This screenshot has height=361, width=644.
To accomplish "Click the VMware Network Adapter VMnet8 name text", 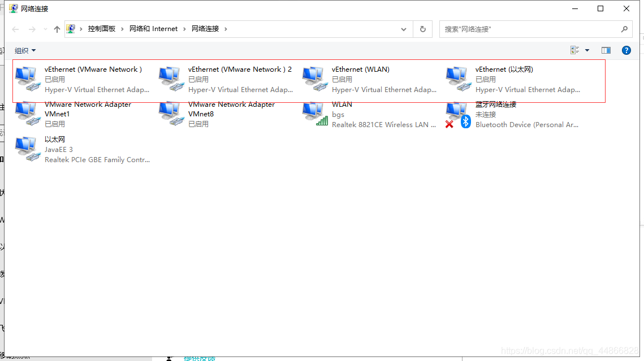I will [231, 109].
